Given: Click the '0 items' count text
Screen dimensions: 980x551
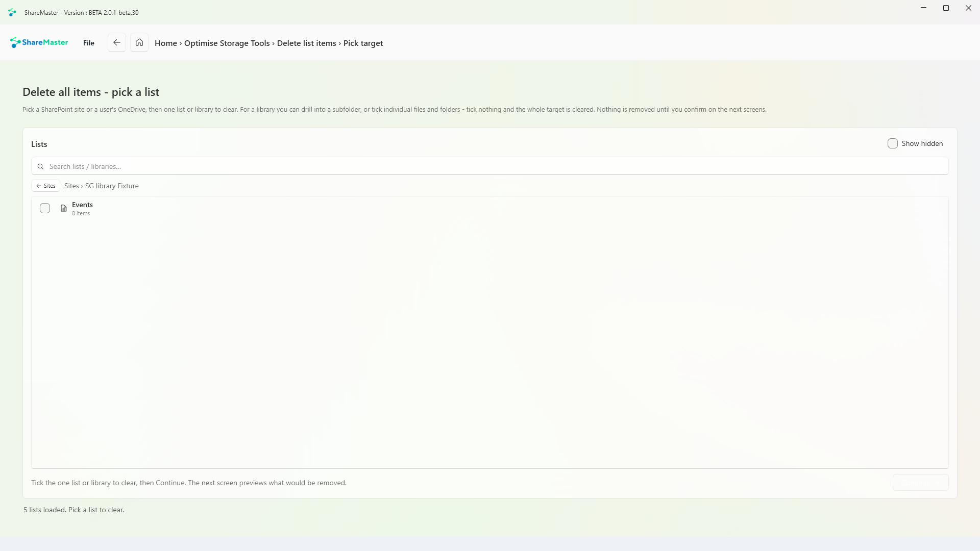Looking at the screenshot, I should 81,213.
